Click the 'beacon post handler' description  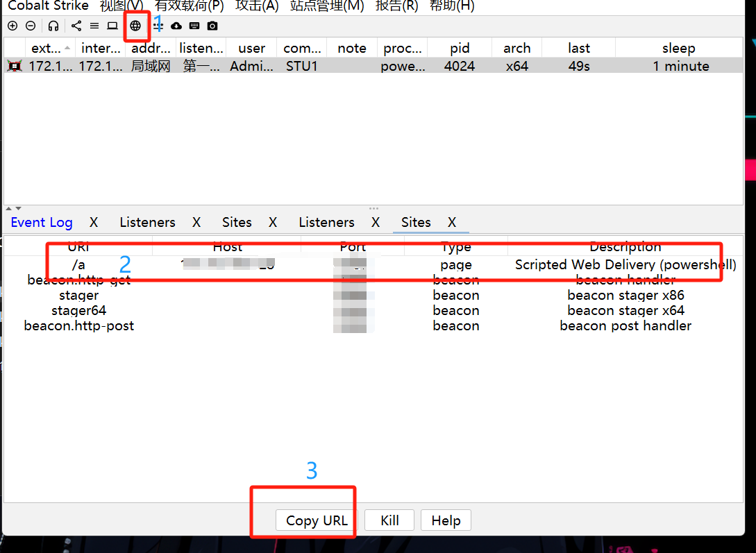pos(625,326)
